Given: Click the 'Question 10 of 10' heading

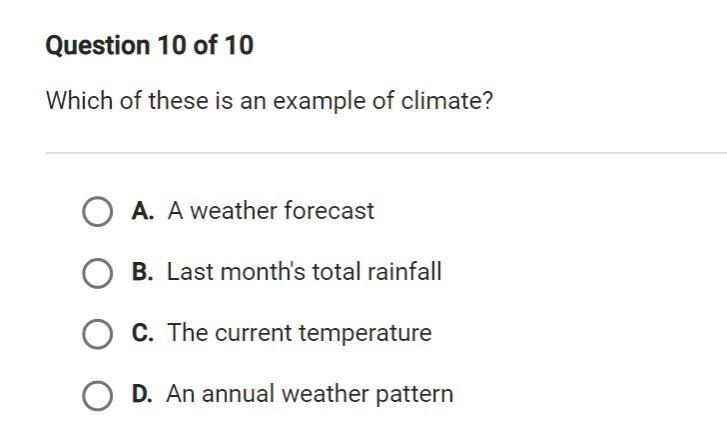Looking at the screenshot, I should (149, 46).
